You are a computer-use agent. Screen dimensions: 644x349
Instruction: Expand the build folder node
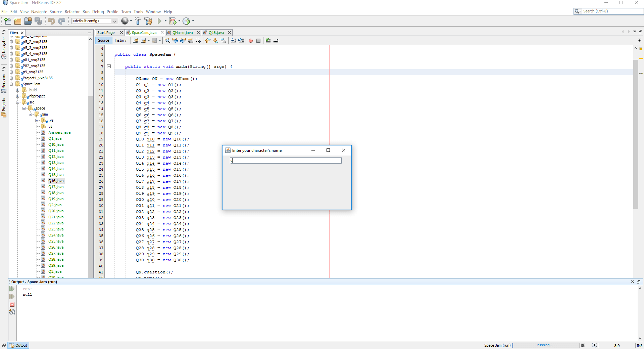tap(18, 90)
